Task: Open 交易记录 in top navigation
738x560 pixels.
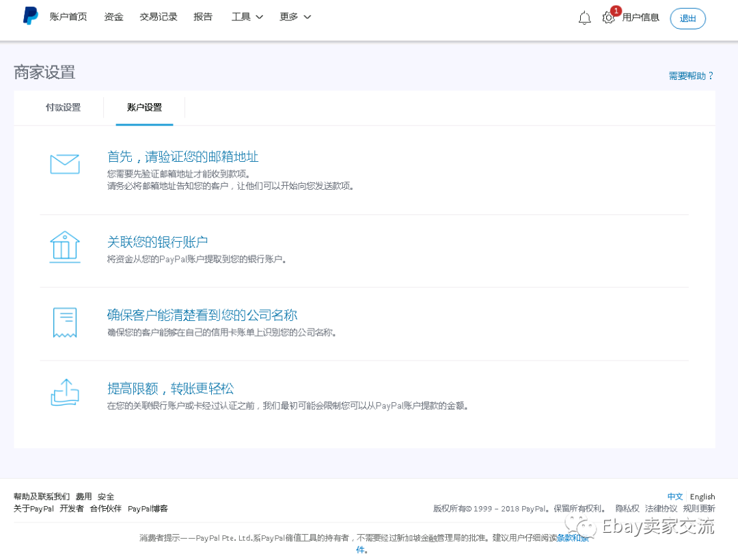Action: coord(158,16)
